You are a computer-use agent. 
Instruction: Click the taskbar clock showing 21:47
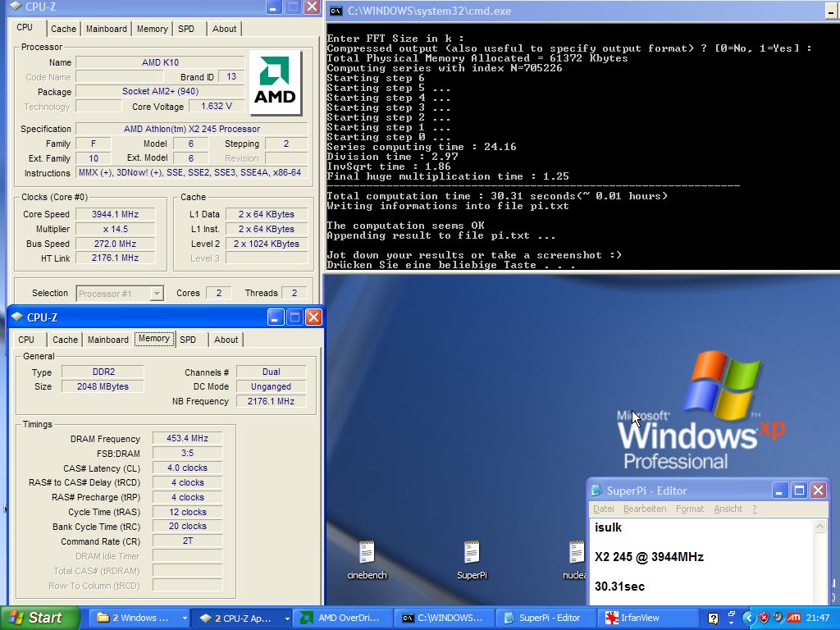(818, 619)
